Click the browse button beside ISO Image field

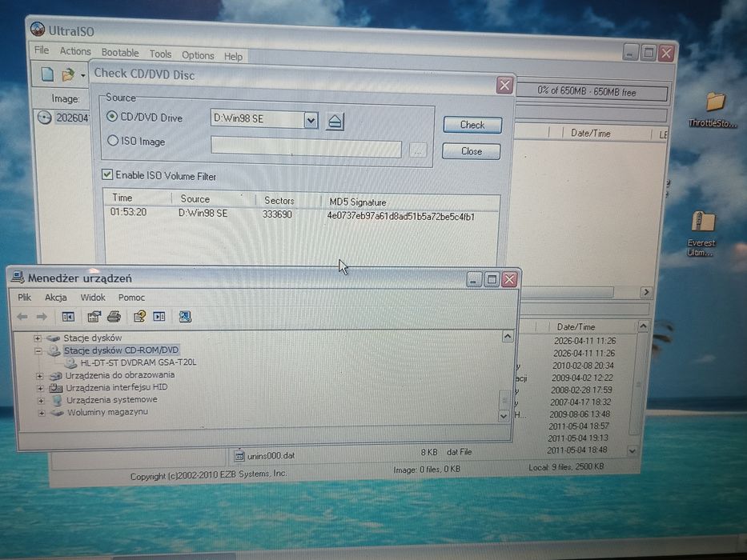tap(418, 150)
